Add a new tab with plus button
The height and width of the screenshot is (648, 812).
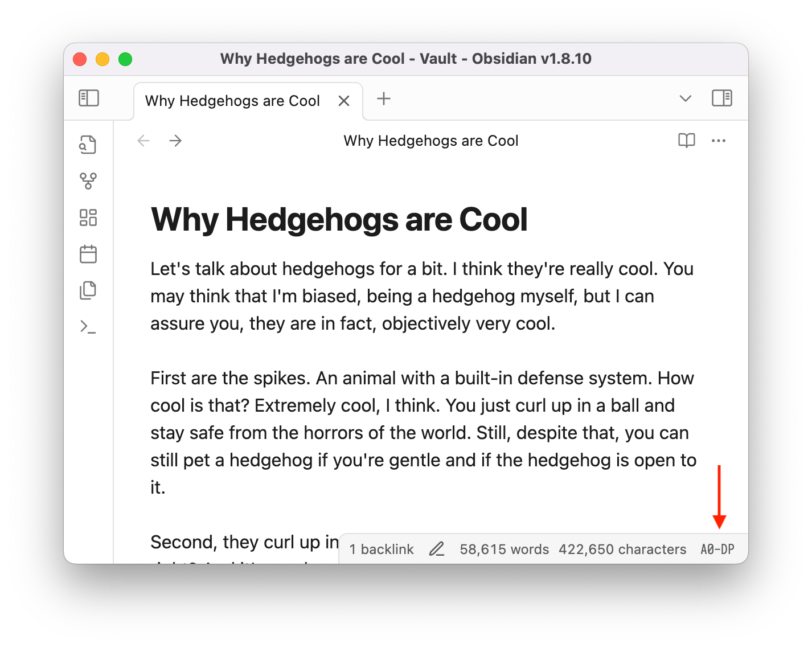point(384,99)
